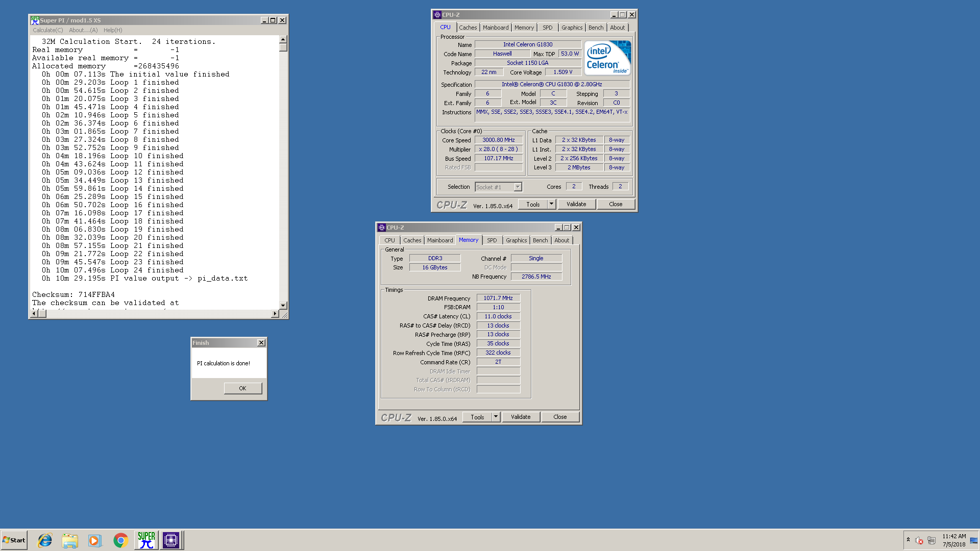Click Tools button in upper CPU-Z window
Image resolution: width=980 pixels, height=551 pixels.
tap(533, 204)
